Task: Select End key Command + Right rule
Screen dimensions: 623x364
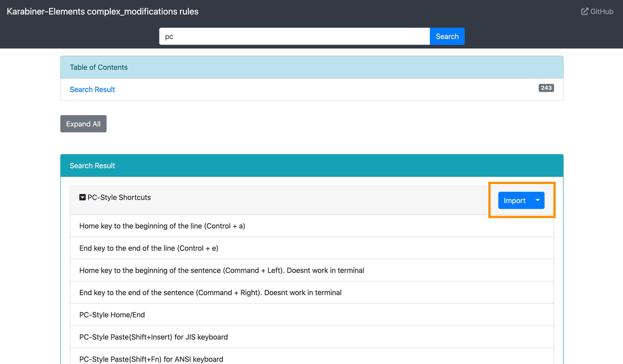Action: coord(210,293)
